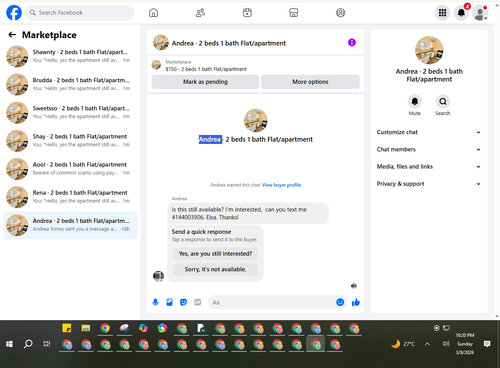This screenshot has height=368, width=500.
Task: Click the voice clip microphone icon
Action: (155, 302)
